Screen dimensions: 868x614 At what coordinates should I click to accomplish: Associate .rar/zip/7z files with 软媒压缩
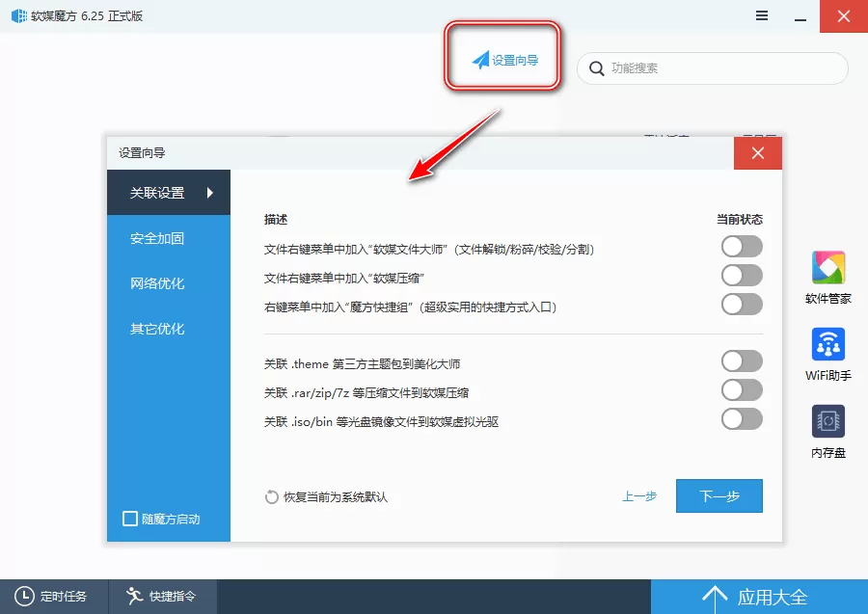[741, 390]
